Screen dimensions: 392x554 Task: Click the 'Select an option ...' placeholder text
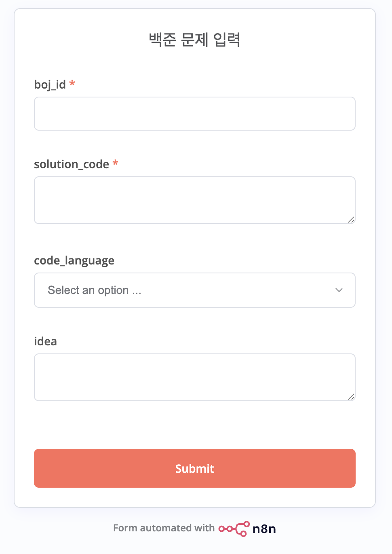coord(95,290)
